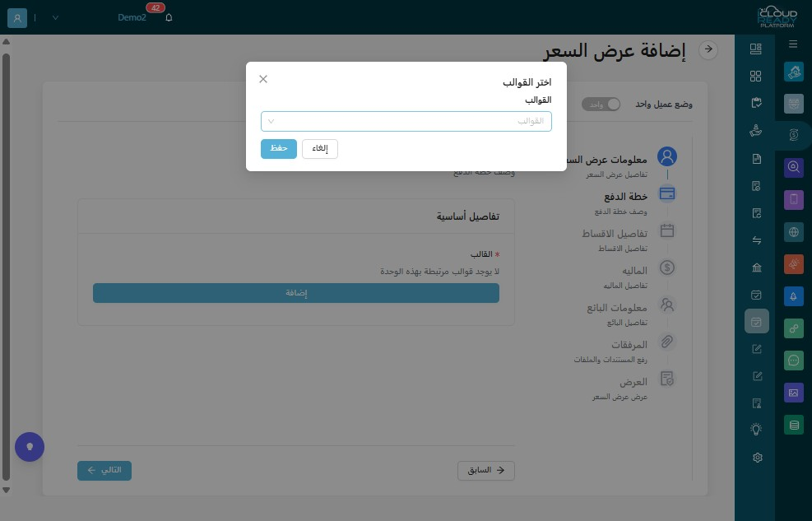Screen dimensions: 812x521
Task: Click the notification bell in top bar
Action: (169, 17)
